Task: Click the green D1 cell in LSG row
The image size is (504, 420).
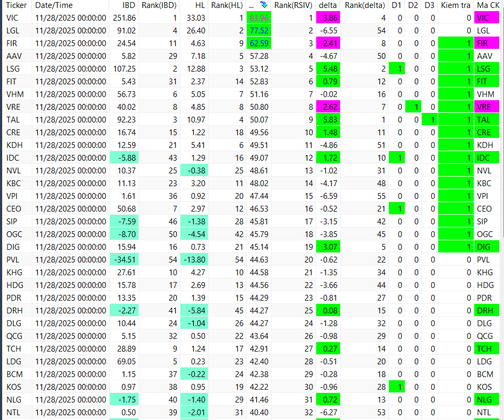Action: pos(397,69)
